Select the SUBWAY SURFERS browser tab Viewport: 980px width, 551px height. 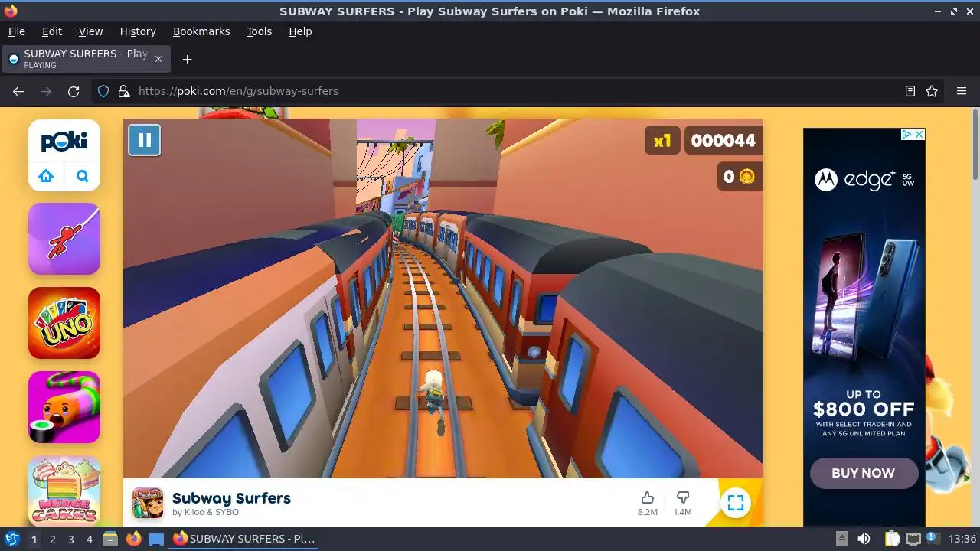(x=86, y=59)
